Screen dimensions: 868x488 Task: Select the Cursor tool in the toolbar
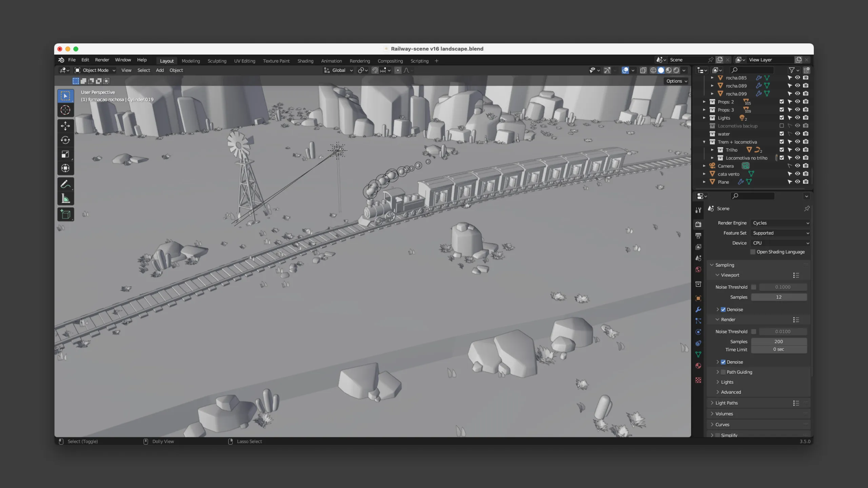[x=65, y=110]
